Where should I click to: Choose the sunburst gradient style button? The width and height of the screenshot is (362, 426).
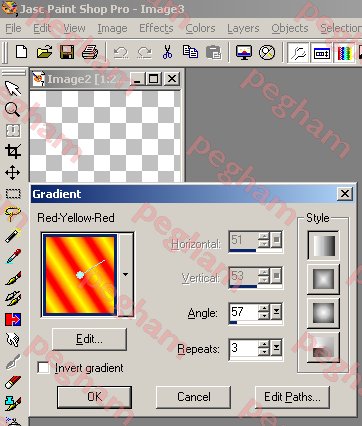pyautogui.click(x=323, y=312)
